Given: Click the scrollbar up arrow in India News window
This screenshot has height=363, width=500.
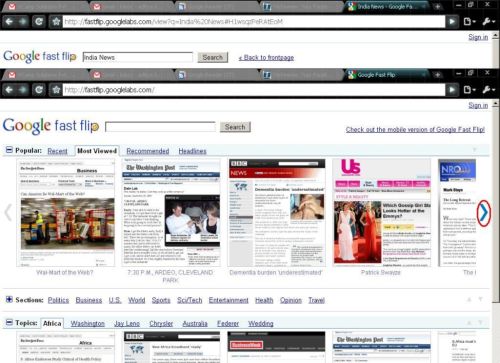Looking at the screenshot, I should 496,35.
